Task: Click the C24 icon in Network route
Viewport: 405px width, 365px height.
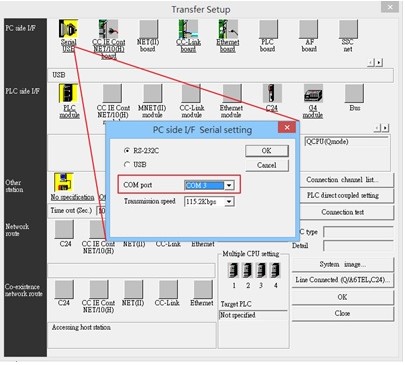Action: [x=64, y=229]
